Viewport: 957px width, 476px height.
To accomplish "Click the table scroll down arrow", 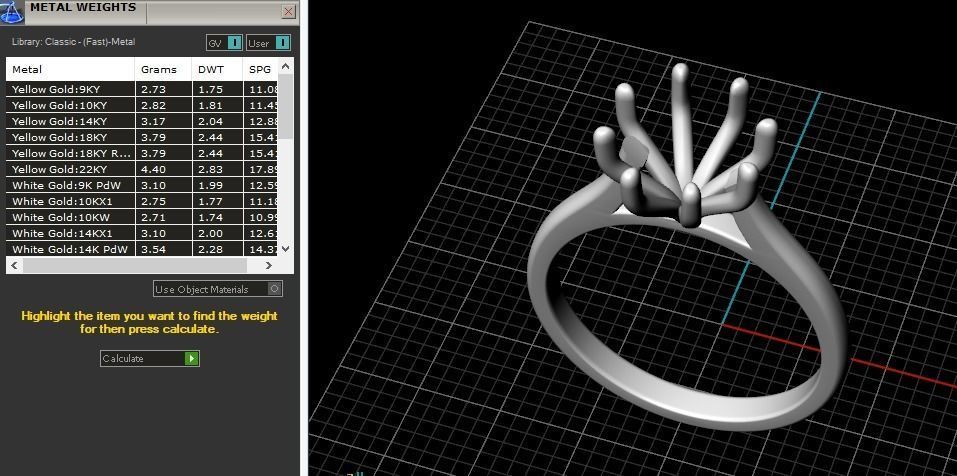I will tap(286, 249).
